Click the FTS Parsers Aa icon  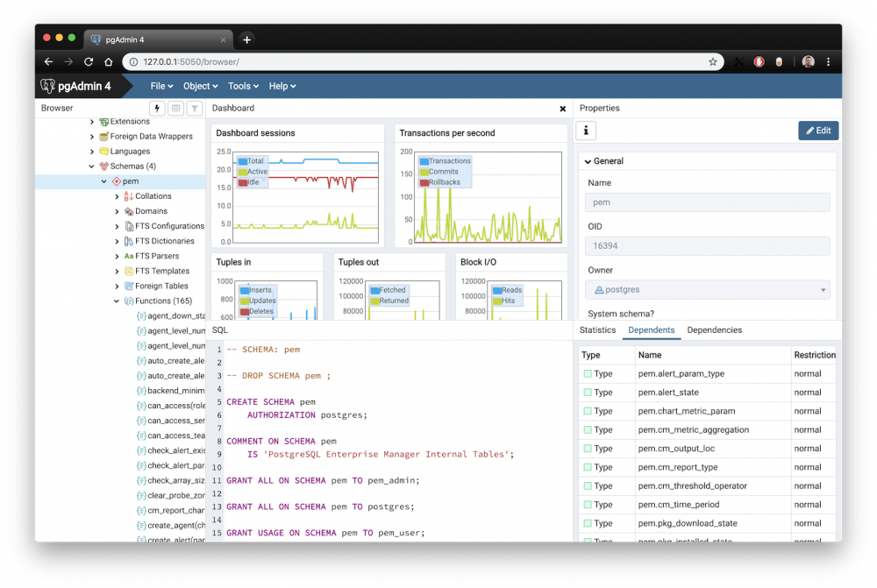(x=129, y=256)
